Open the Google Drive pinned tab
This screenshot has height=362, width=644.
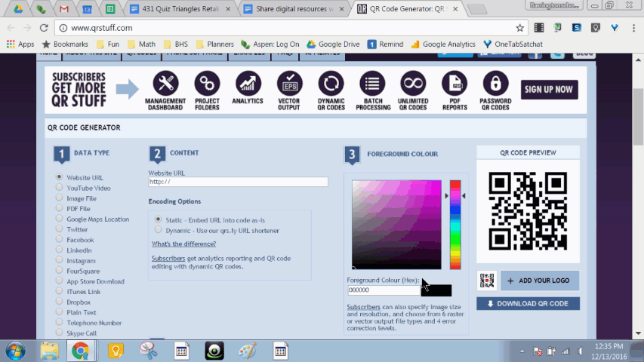18,8
